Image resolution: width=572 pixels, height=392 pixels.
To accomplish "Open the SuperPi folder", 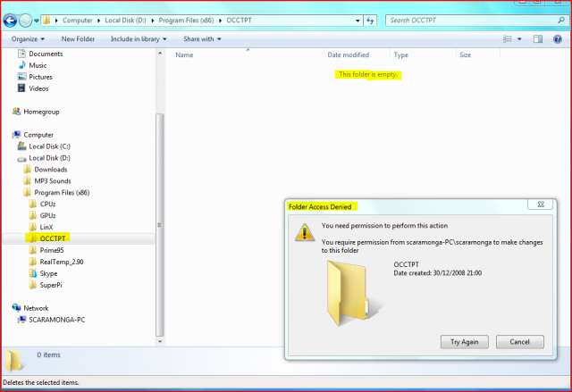I will tap(46, 285).
